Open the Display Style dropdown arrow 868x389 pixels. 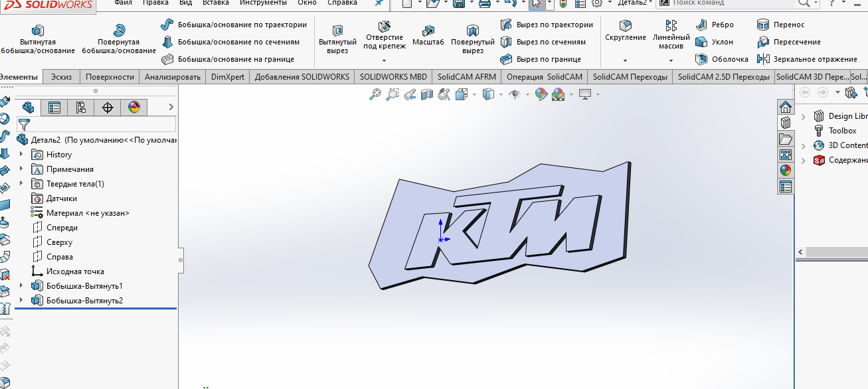click(500, 94)
